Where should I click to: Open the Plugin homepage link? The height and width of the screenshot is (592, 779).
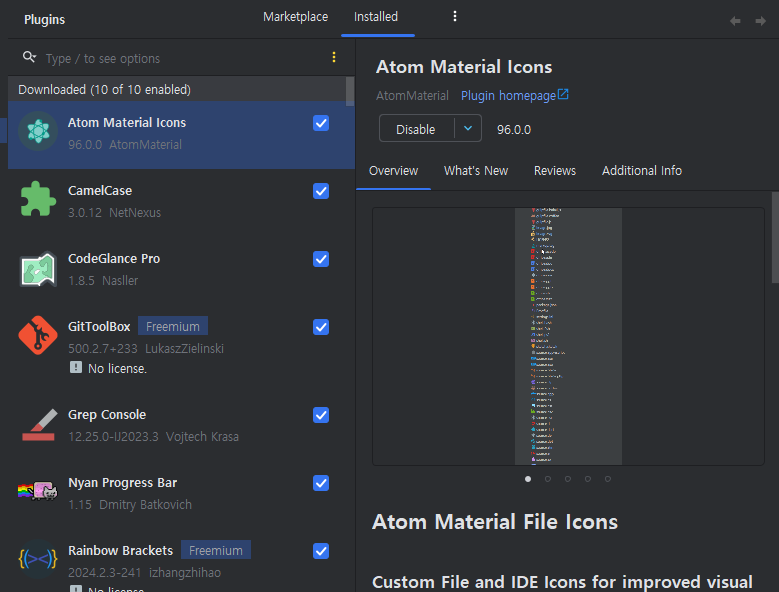508,95
